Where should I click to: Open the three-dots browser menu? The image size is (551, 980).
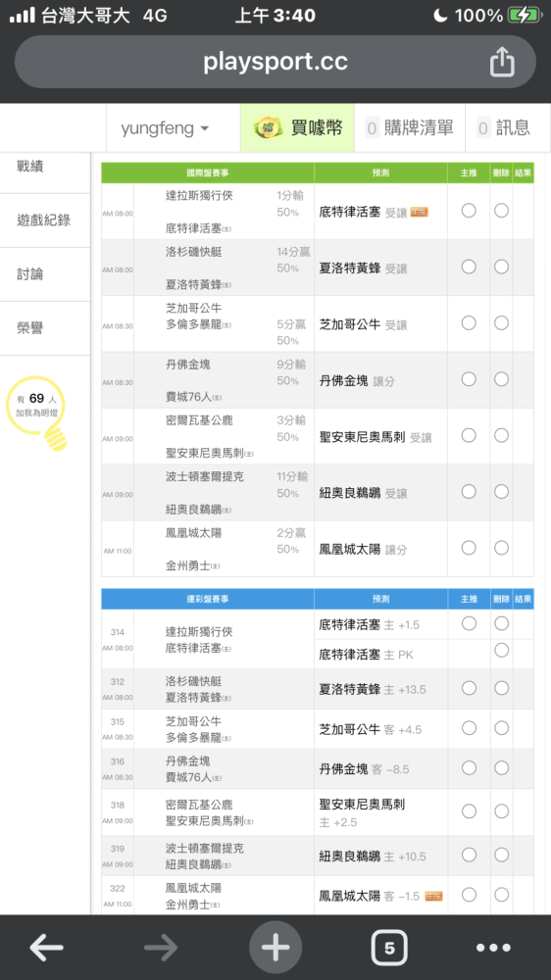(x=493, y=948)
